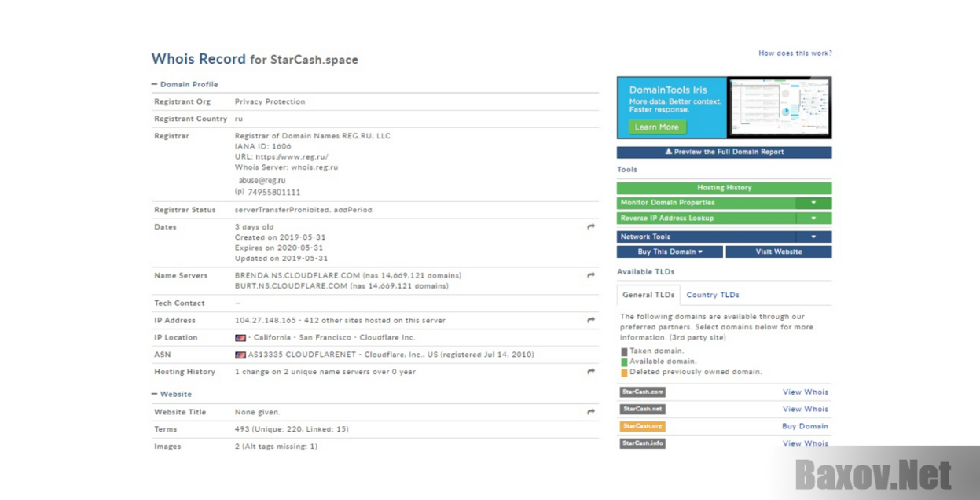Click Buy Domain link for StarCash.org
The image size is (980, 500).
[805, 427]
